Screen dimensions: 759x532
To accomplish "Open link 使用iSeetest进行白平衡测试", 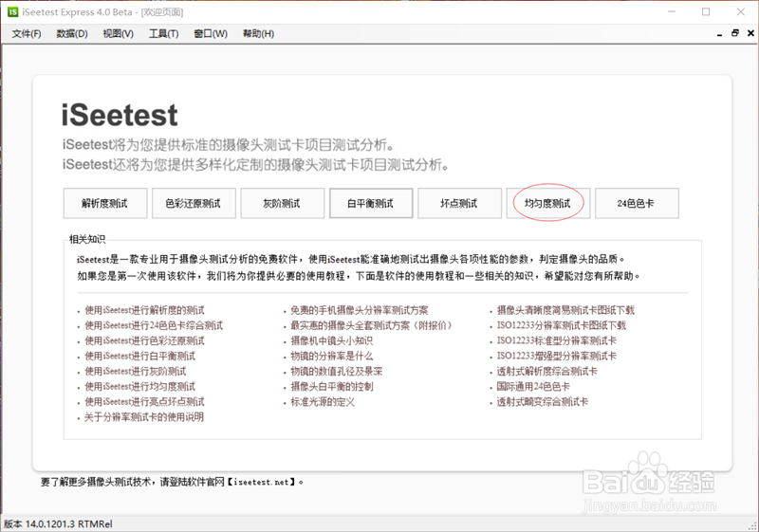I will tap(139, 356).
